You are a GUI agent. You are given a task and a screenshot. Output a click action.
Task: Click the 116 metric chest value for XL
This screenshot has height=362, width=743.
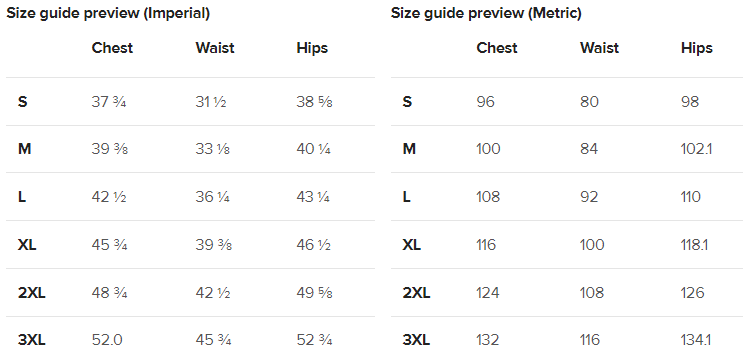pos(486,245)
